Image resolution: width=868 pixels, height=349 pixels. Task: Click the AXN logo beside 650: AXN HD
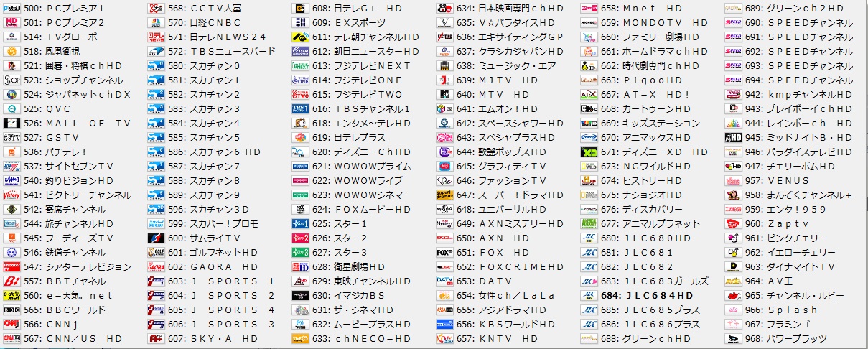point(445,238)
